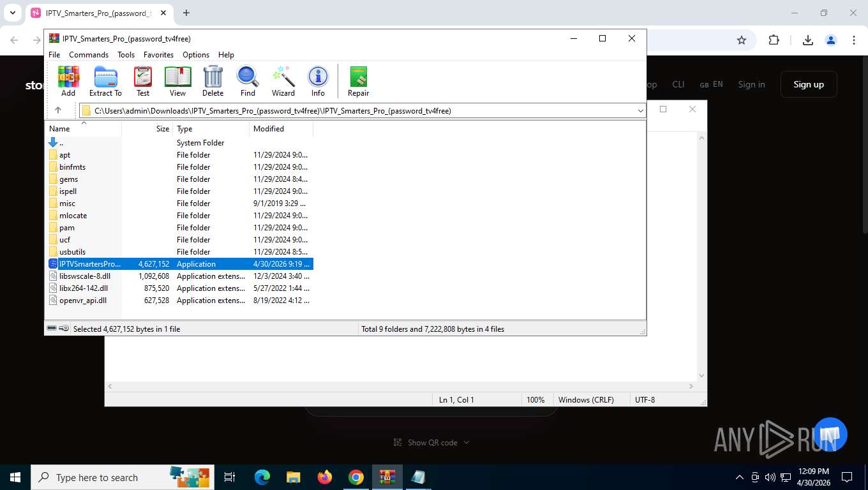Click the Sign in link on webpage
868x490 pixels.
coord(751,84)
